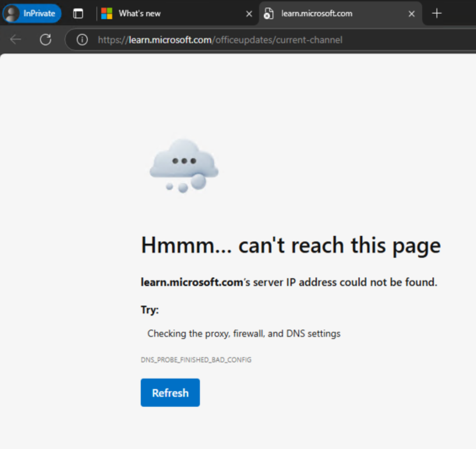Open a new tab with plus icon
Viewport: 476px width, 449px height.
pos(437,13)
